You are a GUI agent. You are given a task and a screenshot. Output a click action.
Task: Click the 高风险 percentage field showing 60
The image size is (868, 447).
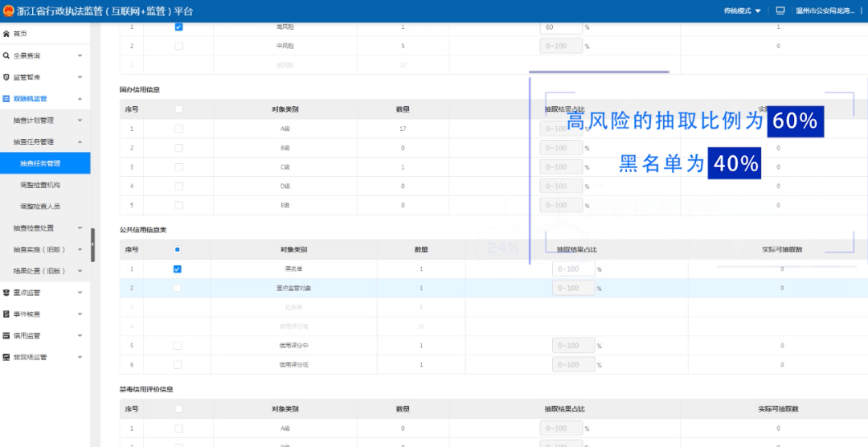561,27
